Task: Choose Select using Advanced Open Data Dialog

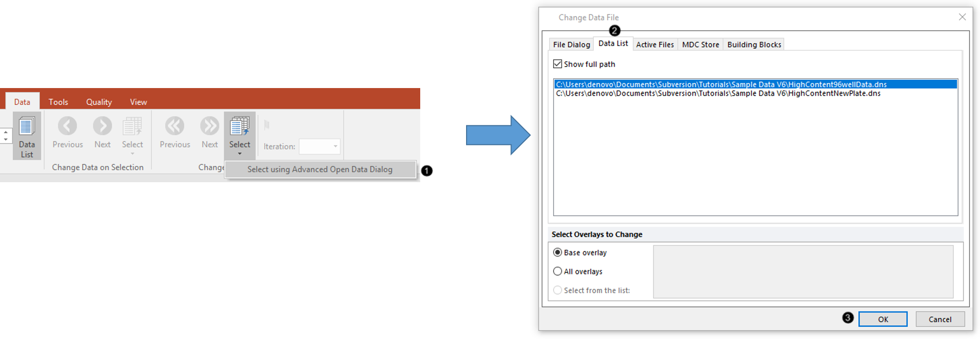Action: coord(320,169)
